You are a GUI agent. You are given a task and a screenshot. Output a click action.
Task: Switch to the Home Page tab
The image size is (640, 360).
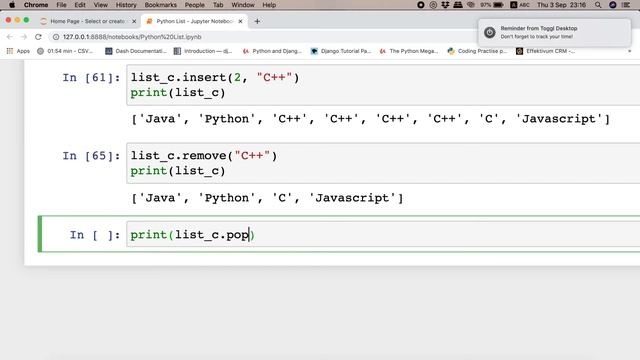tap(88, 21)
